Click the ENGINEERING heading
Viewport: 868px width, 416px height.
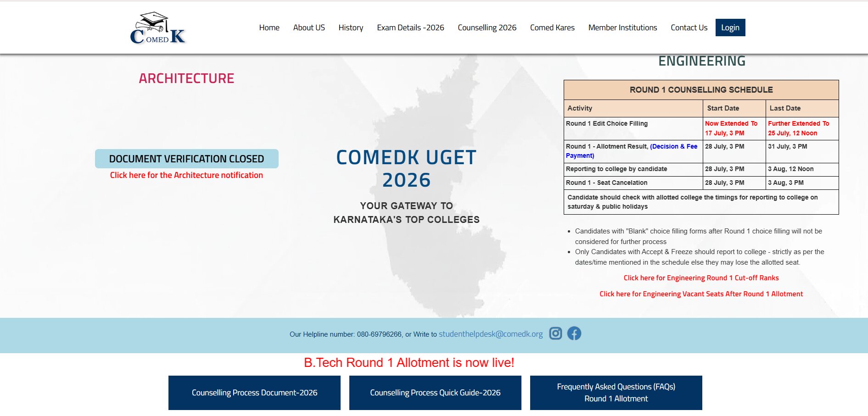(x=702, y=61)
